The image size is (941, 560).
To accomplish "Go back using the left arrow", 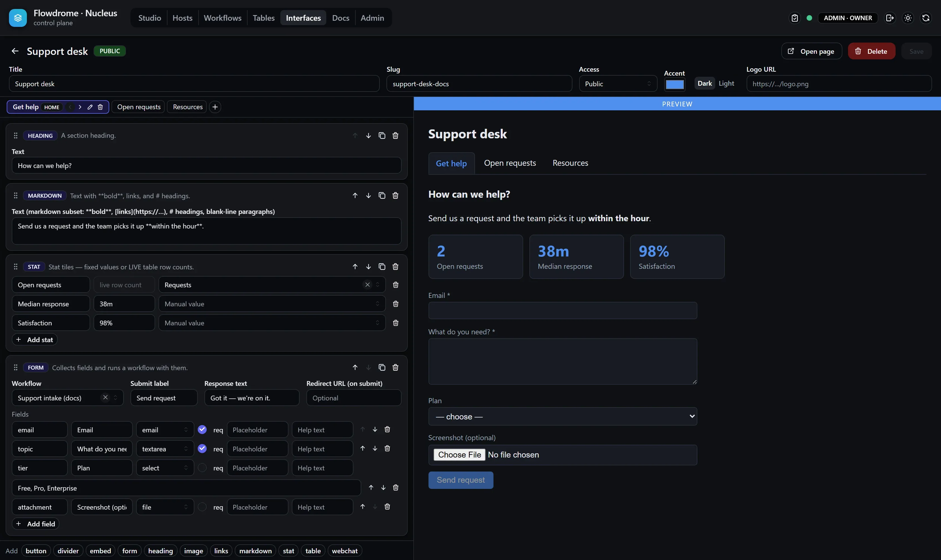I will pyautogui.click(x=15, y=51).
